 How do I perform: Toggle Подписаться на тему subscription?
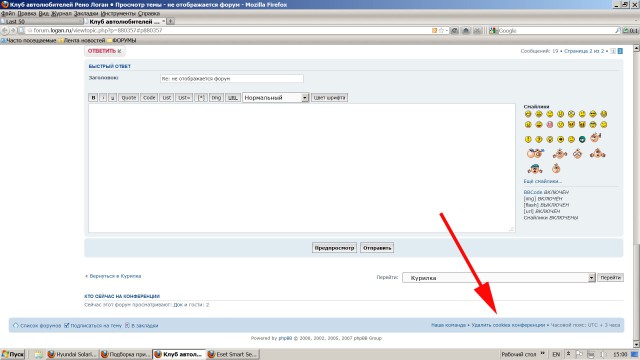coord(93,325)
